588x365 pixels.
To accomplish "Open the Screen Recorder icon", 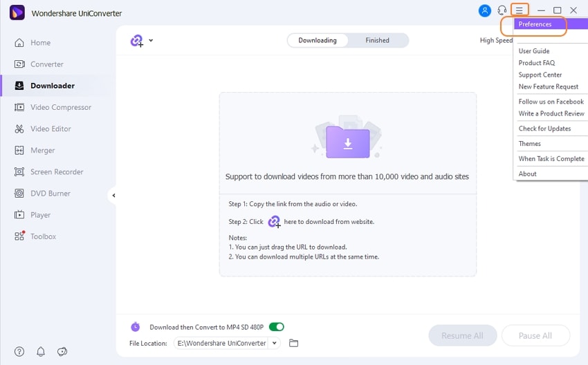I will click(19, 172).
